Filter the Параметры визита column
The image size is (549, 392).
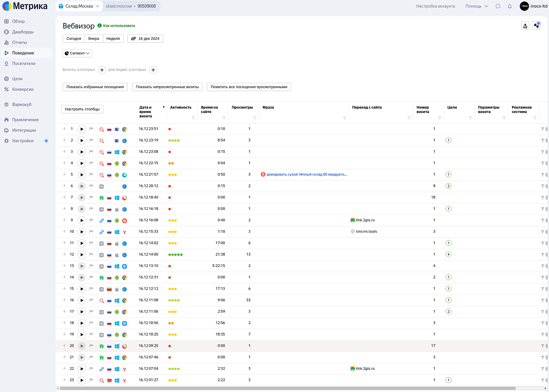[x=504, y=118]
